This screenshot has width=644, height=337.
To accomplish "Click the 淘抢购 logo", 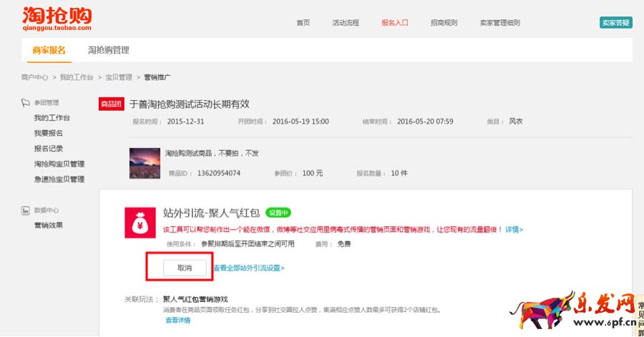I will 57,19.
